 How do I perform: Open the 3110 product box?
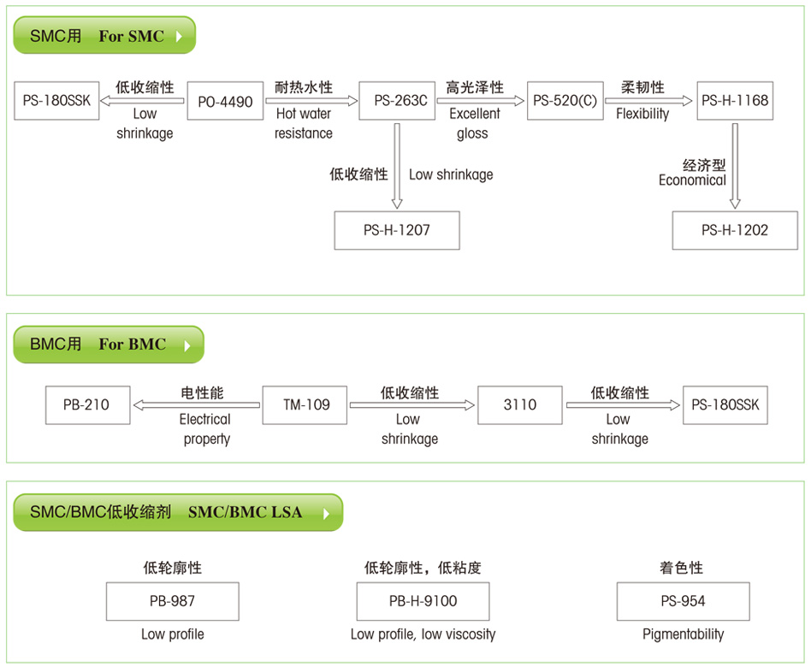click(x=519, y=404)
